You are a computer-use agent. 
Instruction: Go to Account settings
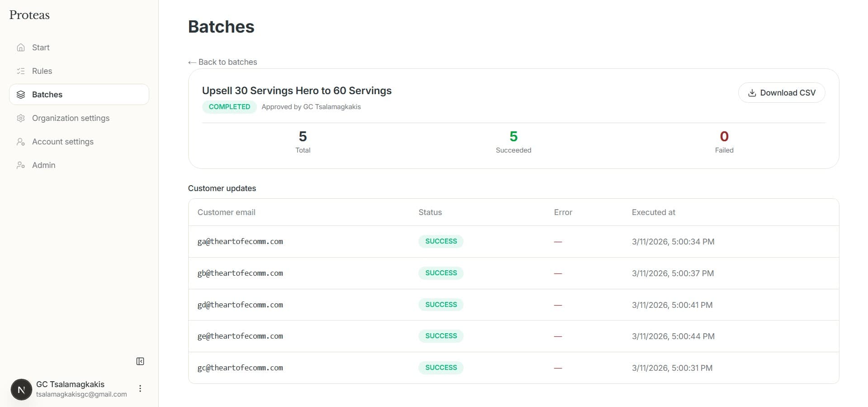pos(79,142)
